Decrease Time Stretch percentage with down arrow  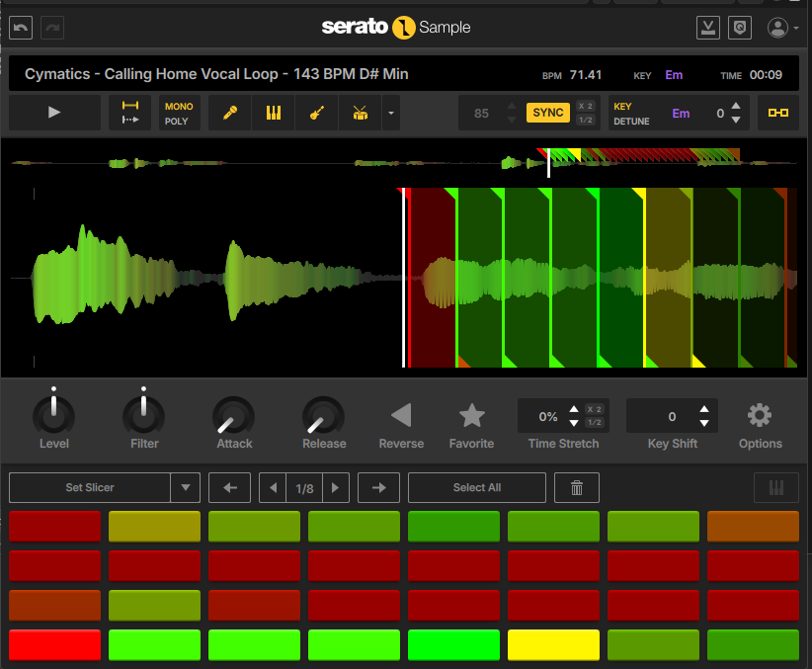tap(574, 423)
